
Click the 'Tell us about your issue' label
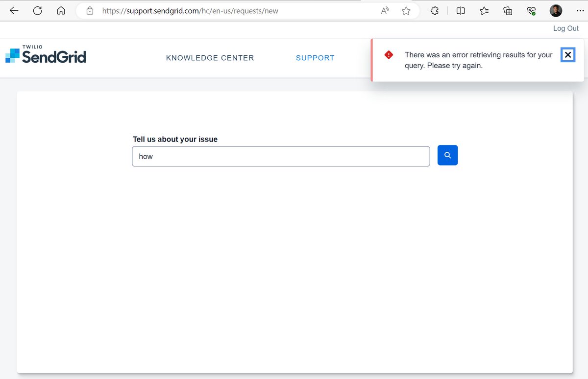(x=175, y=140)
